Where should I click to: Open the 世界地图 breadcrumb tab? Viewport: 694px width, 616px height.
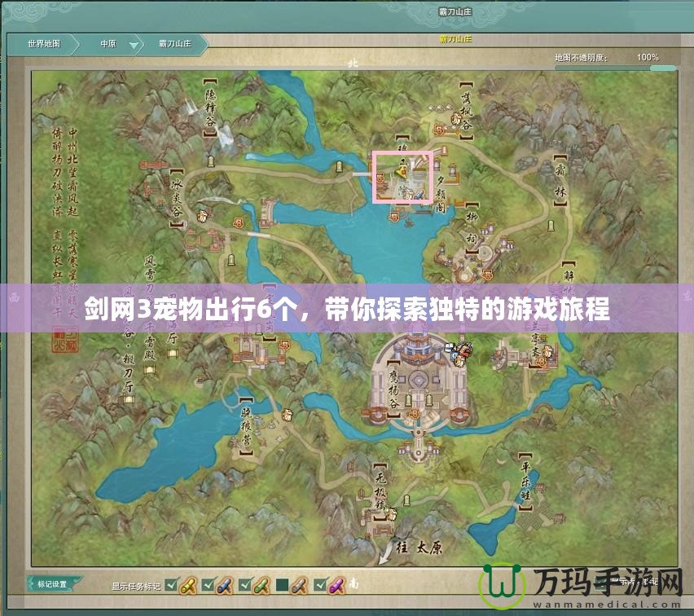click(44, 44)
